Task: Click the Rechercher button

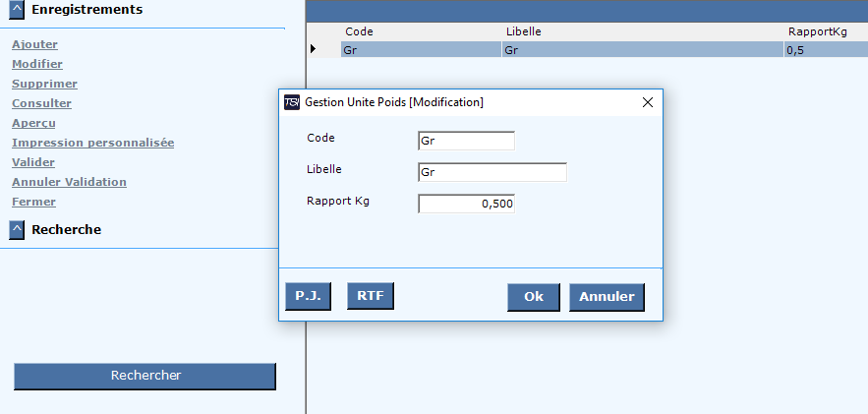Action: [x=145, y=376]
